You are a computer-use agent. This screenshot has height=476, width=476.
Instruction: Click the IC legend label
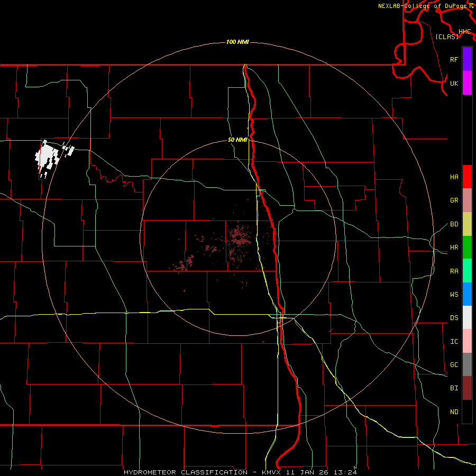(454, 342)
